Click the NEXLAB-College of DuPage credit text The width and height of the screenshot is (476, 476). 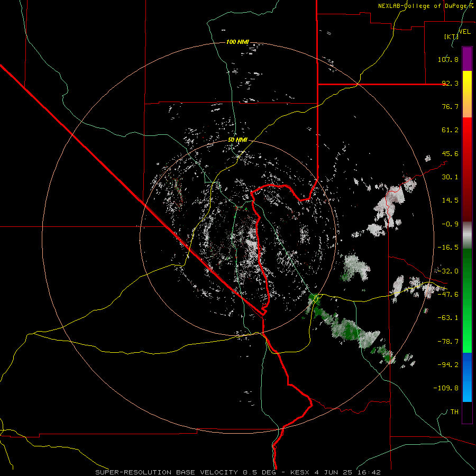click(x=426, y=6)
